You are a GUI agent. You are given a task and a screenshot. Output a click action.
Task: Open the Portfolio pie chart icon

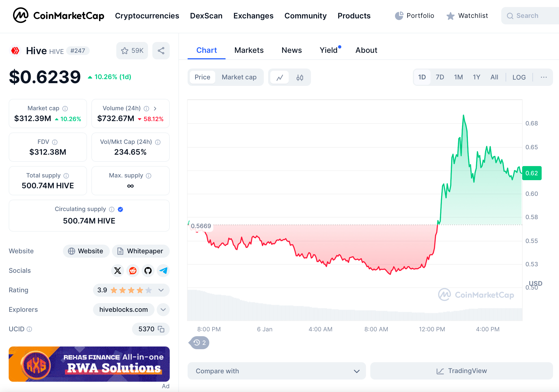[x=399, y=16]
